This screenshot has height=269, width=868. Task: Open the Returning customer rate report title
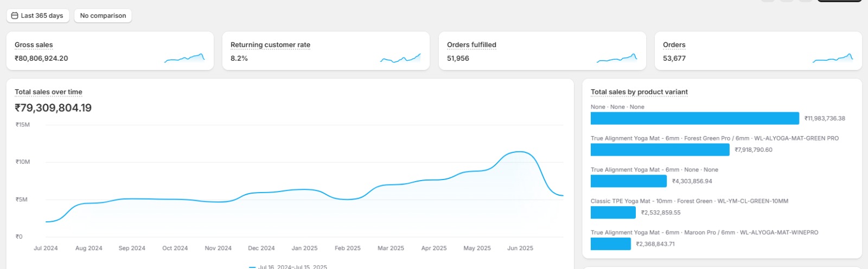(x=270, y=45)
